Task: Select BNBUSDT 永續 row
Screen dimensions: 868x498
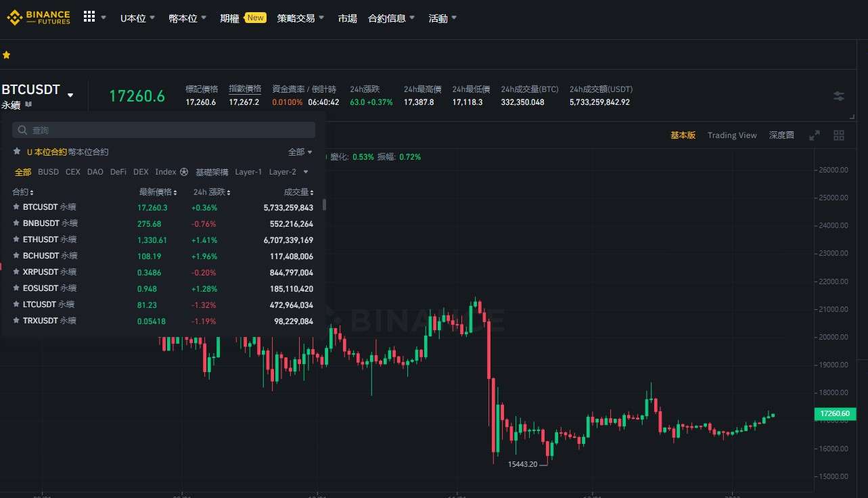Action: (x=163, y=223)
